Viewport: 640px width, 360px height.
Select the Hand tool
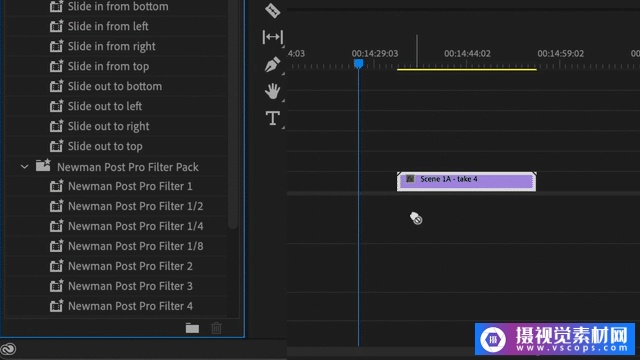pyautogui.click(x=272, y=91)
